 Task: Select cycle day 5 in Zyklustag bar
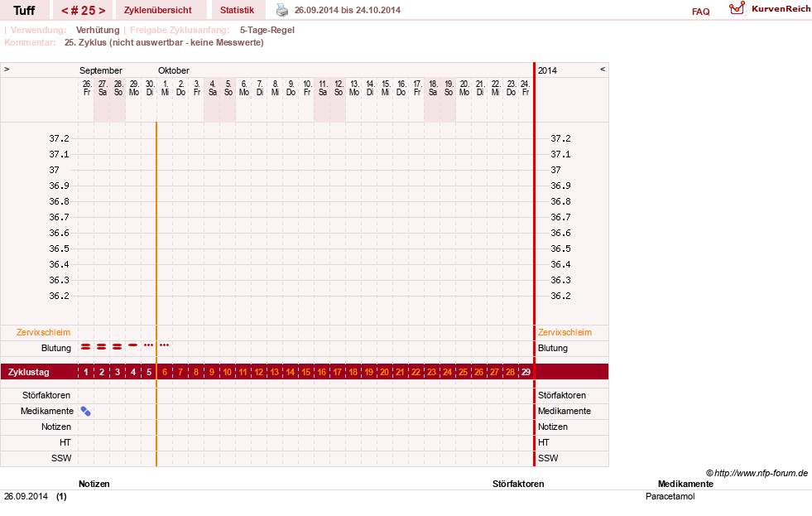tap(149, 372)
